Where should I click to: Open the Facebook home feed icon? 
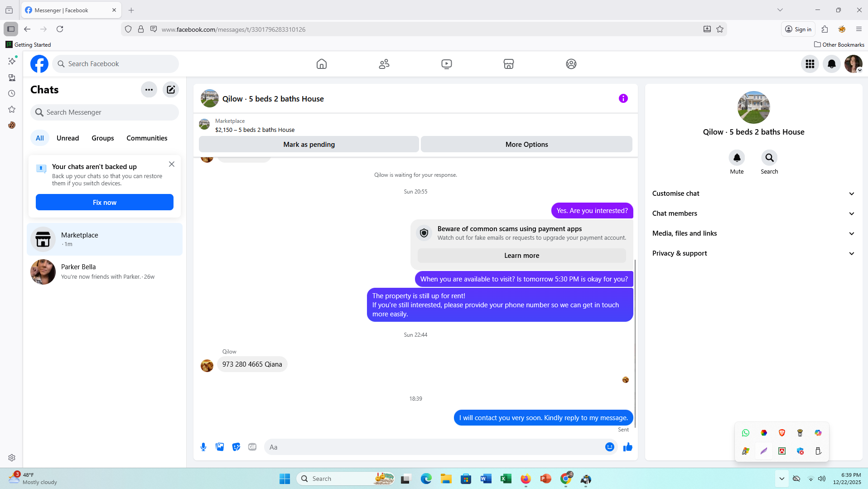(322, 64)
